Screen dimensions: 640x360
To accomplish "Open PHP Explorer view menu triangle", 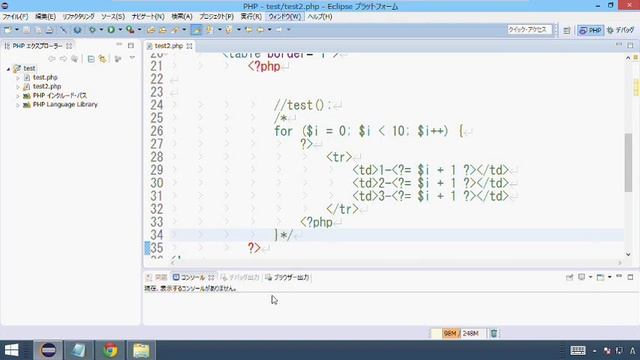I will tap(132, 59).
